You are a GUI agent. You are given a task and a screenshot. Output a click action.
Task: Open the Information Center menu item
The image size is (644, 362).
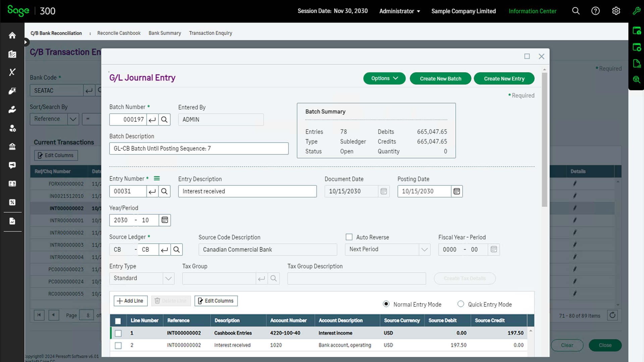[532, 11]
